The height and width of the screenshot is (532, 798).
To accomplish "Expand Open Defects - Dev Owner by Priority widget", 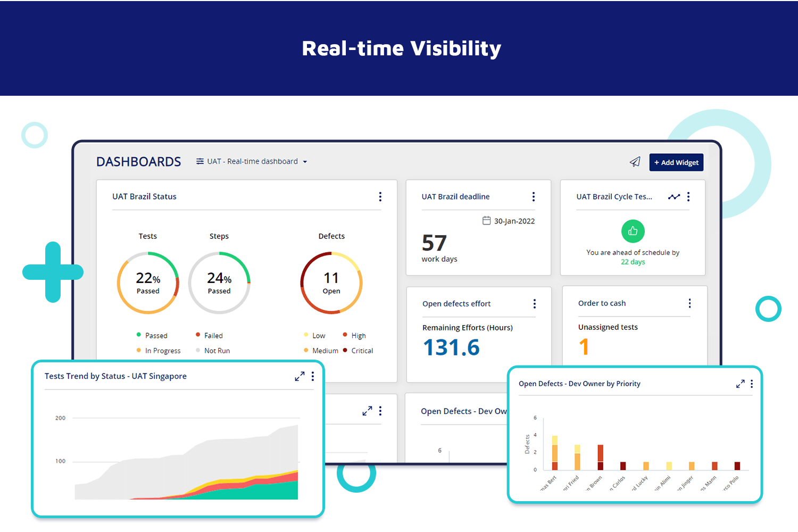I will click(740, 384).
